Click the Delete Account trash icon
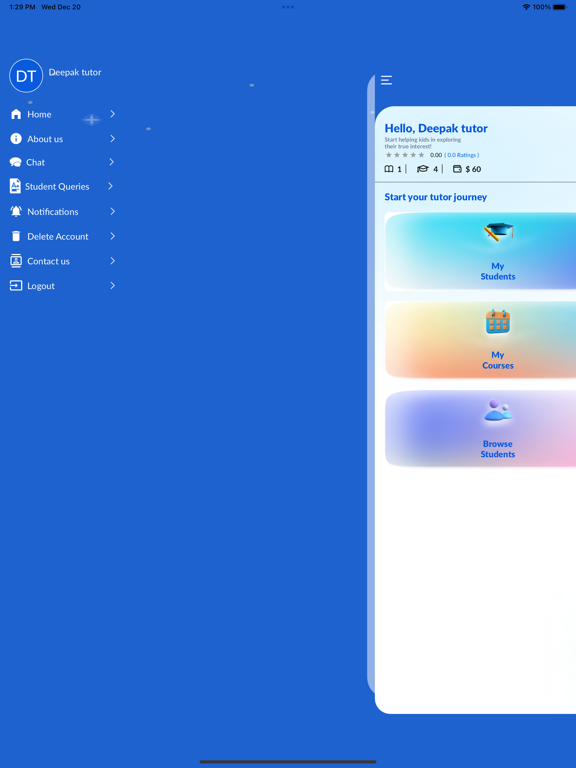The width and height of the screenshot is (576, 768). coord(16,236)
